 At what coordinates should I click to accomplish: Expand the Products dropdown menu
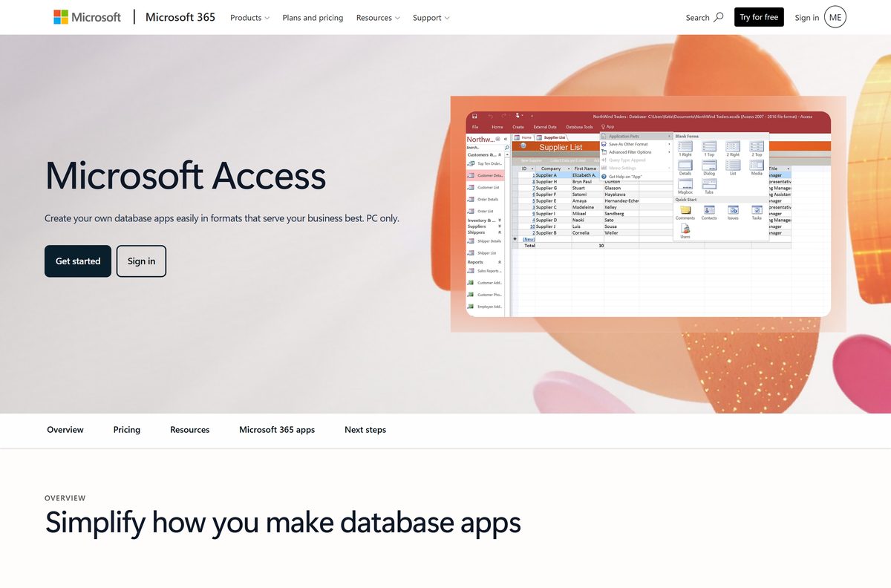[249, 18]
